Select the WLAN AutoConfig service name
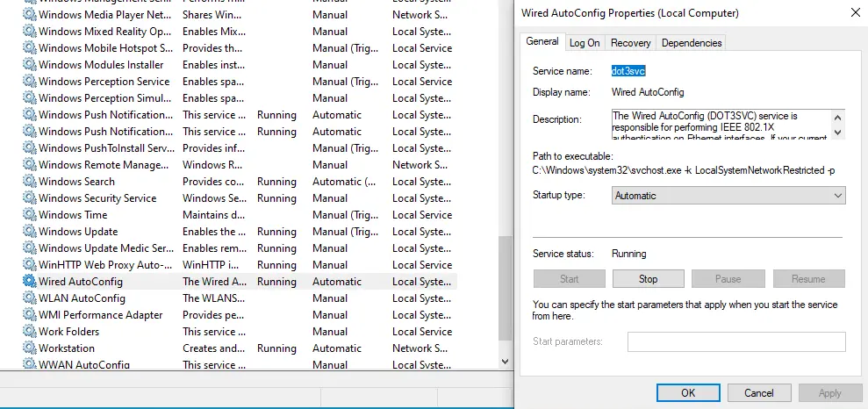The width and height of the screenshot is (868, 409). (82, 298)
